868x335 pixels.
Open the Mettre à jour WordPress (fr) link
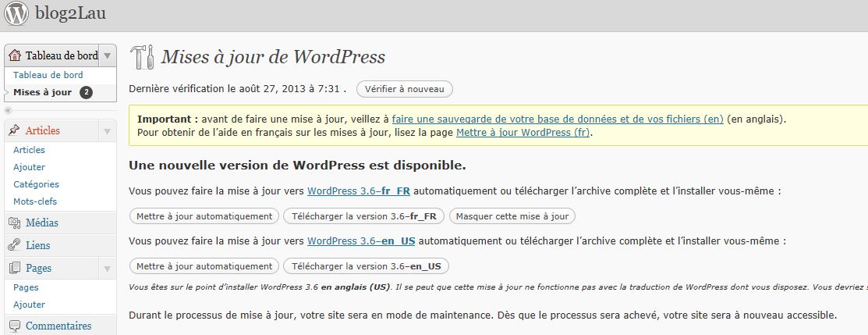523,133
